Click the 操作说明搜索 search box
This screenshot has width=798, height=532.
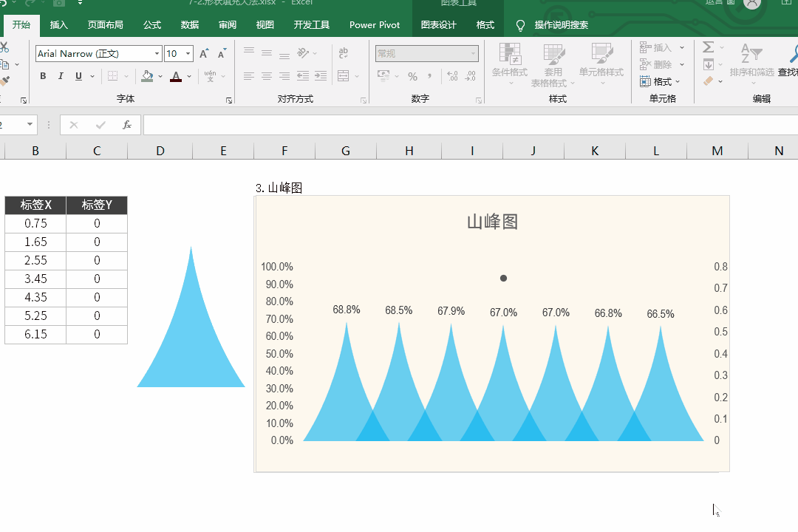(x=561, y=25)
